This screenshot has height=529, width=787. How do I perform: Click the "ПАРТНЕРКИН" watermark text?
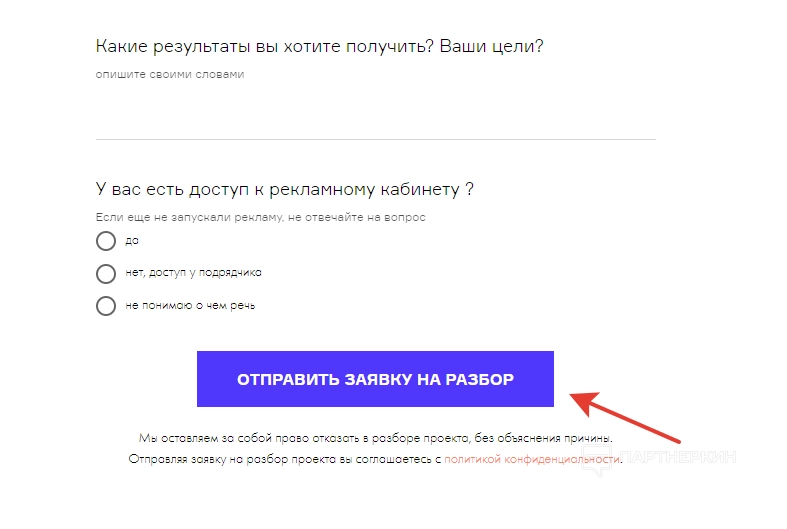point(680,457)
